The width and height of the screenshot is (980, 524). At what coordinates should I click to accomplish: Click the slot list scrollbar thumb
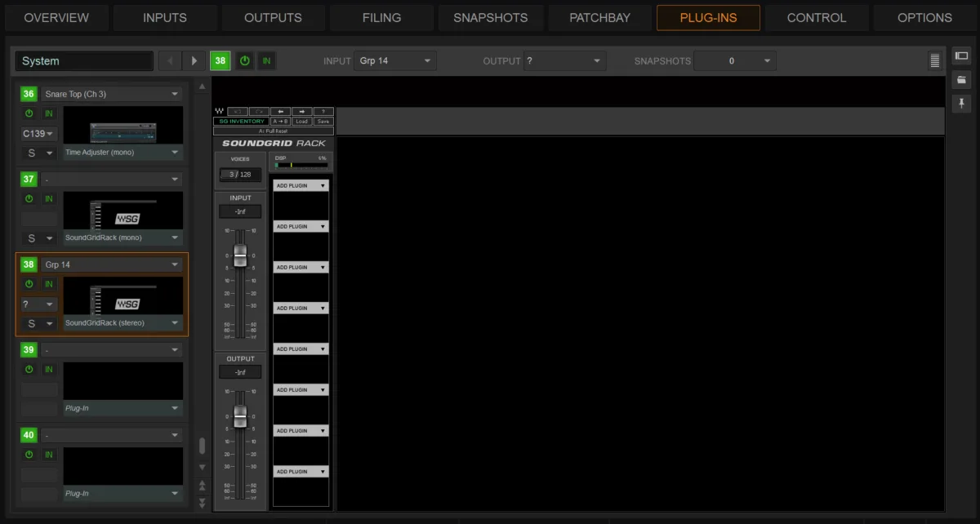click(x=202, y=446)
